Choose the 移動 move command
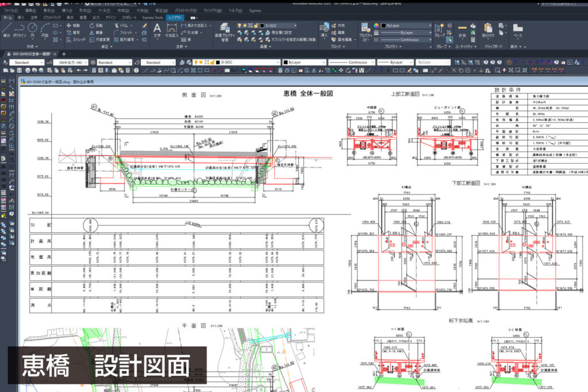 pos(73,25)
